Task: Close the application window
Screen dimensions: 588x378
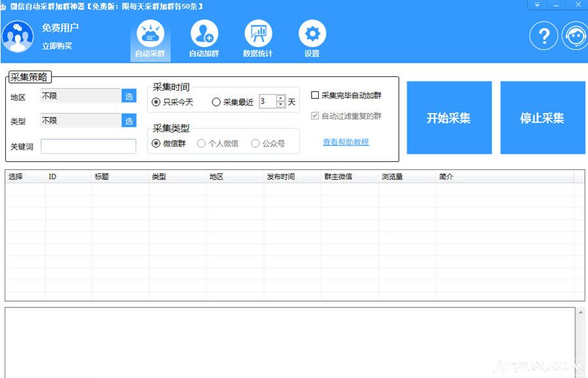Action: (578, 5)
